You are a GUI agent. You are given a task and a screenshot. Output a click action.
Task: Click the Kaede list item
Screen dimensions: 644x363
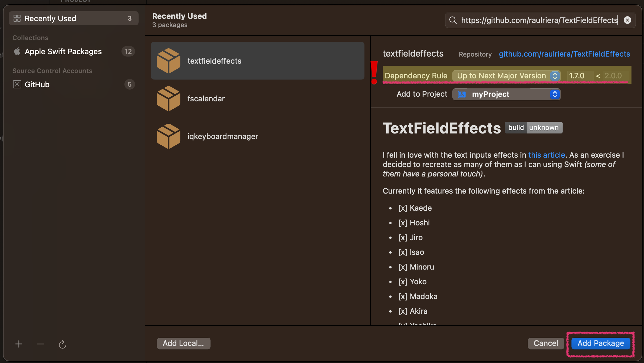pos(415,208)
